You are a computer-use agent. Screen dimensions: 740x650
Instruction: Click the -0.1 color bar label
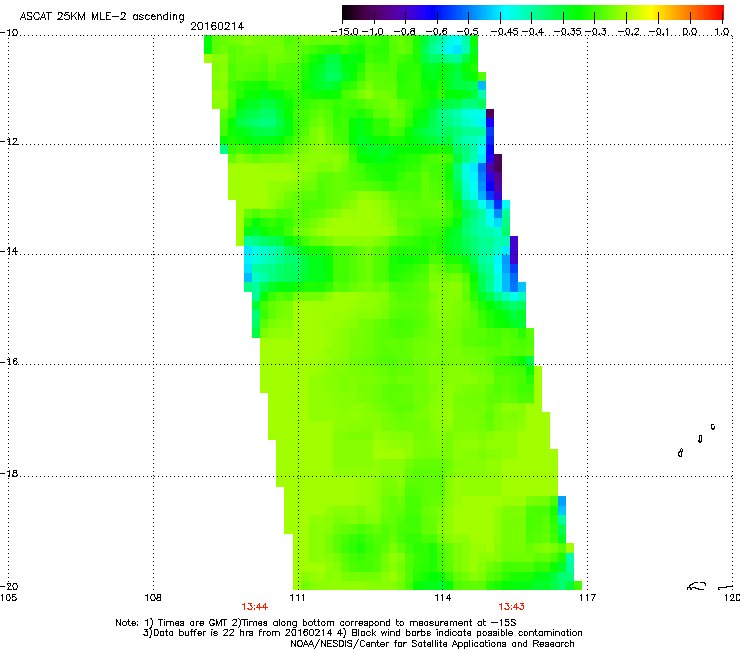(x=659, y=32)
